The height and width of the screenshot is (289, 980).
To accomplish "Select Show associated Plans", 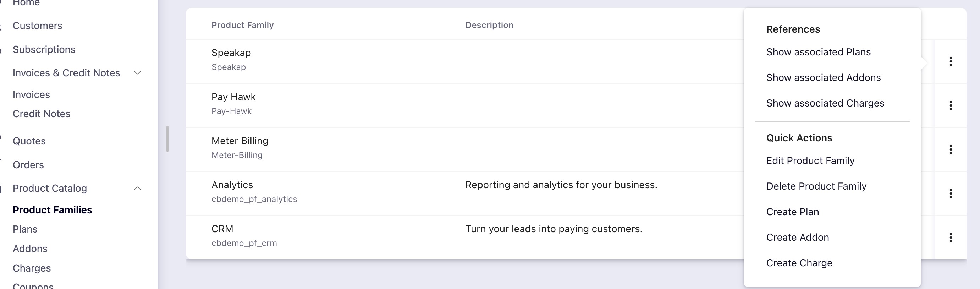I will 818,52.
